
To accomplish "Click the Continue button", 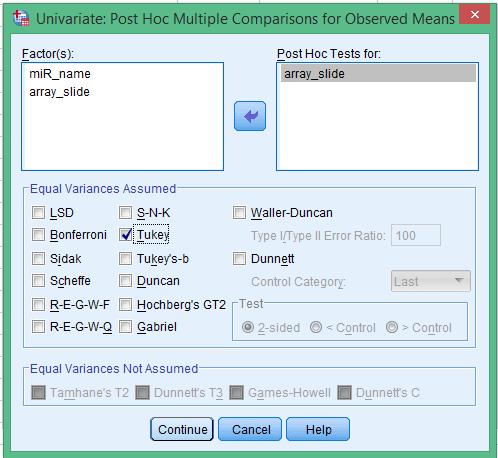I will tap(182, 429).
